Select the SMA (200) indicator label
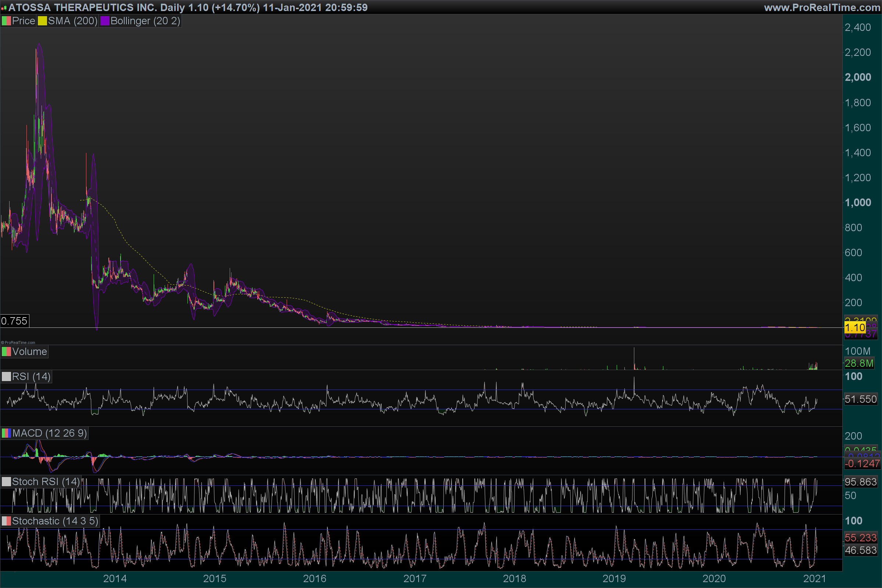 73,21
